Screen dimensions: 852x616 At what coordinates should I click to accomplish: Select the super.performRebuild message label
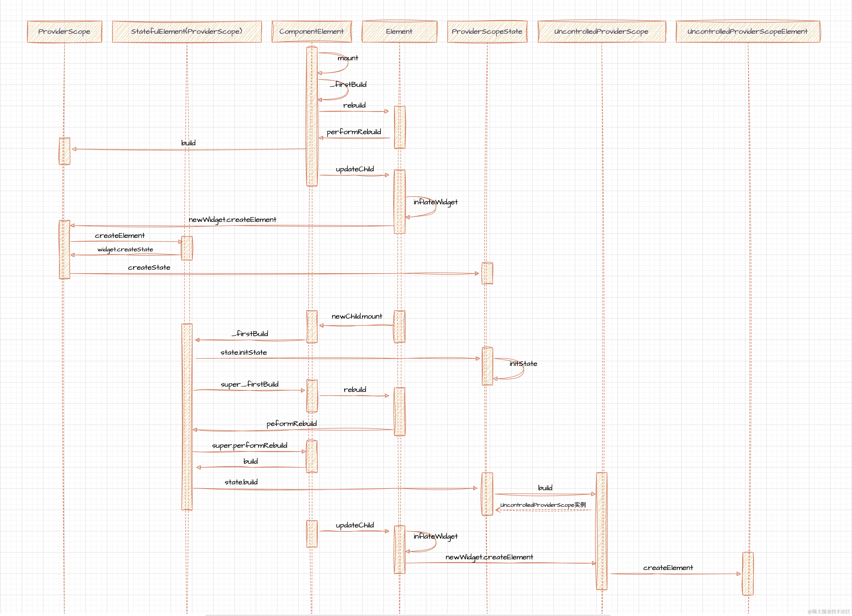click(249, 446)
